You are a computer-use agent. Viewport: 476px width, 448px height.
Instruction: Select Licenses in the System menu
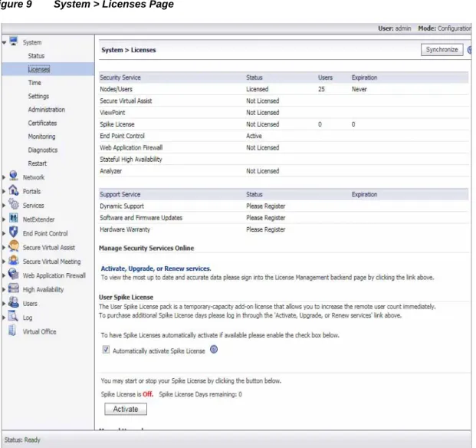39,69
